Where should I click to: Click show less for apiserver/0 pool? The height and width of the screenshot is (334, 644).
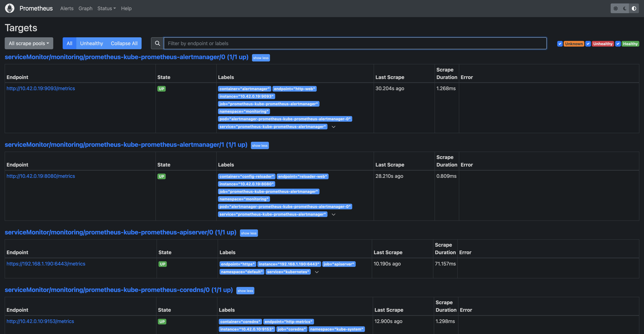[x=249, y=233]
